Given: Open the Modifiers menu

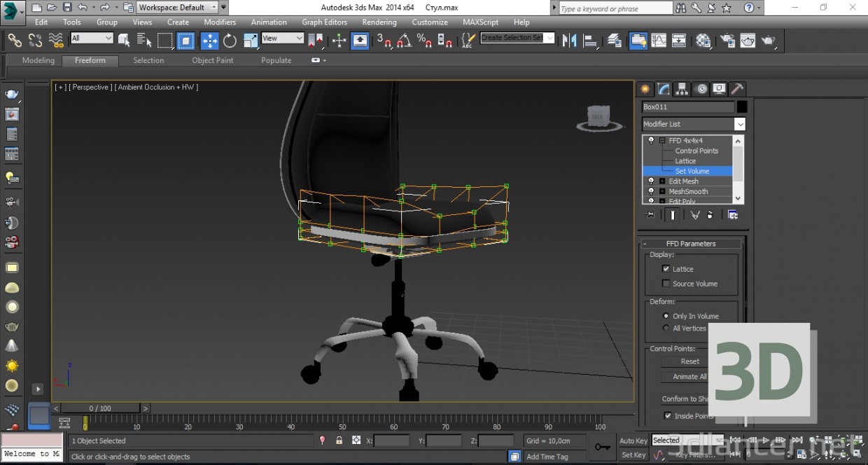Looking at the screenshot, I should pyautogui.click(x=220, y=22).
